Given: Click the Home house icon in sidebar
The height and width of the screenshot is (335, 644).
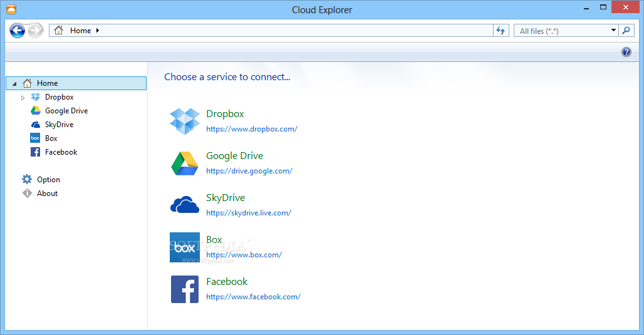Looking at the screenshot, I should [27, 83].
